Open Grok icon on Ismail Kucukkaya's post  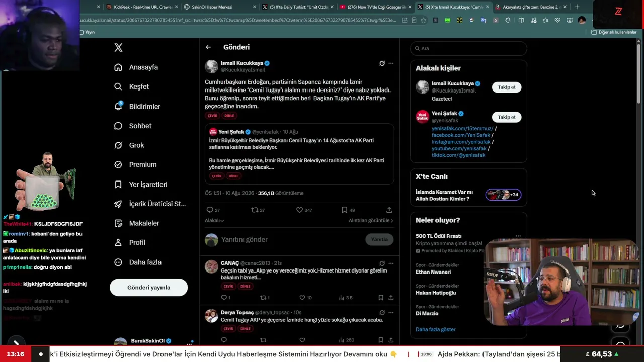pos(382,63)
